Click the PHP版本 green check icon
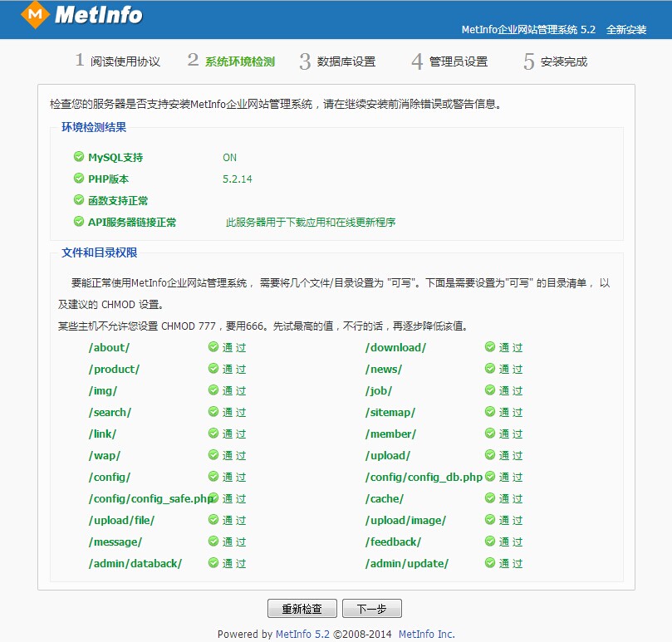 [x=79, y=179]
